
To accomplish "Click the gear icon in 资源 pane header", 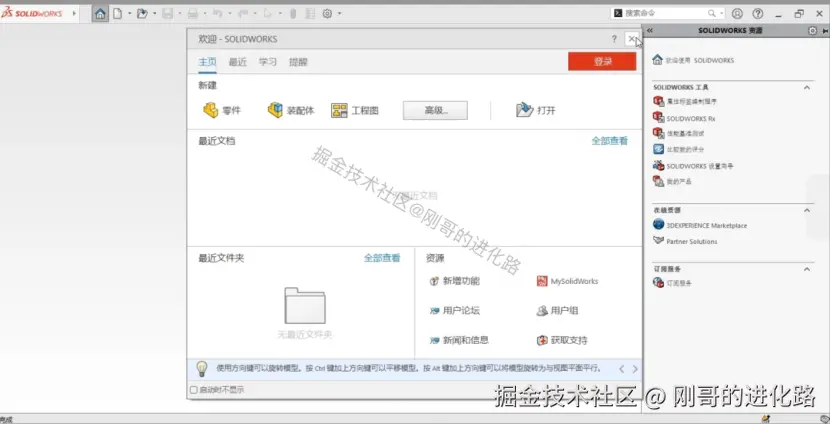I will click(x=813, y=31).
